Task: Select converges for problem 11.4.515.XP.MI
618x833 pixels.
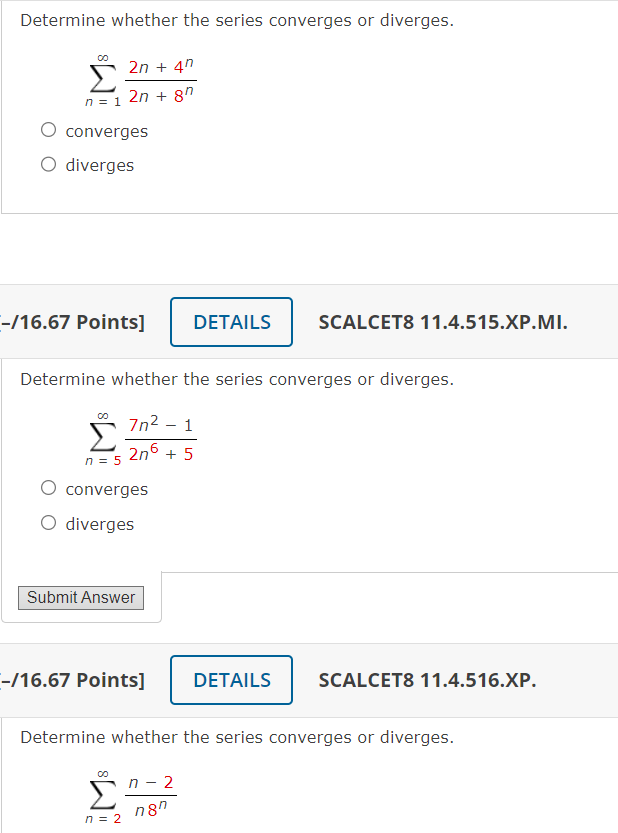Action: coord(48,487)
